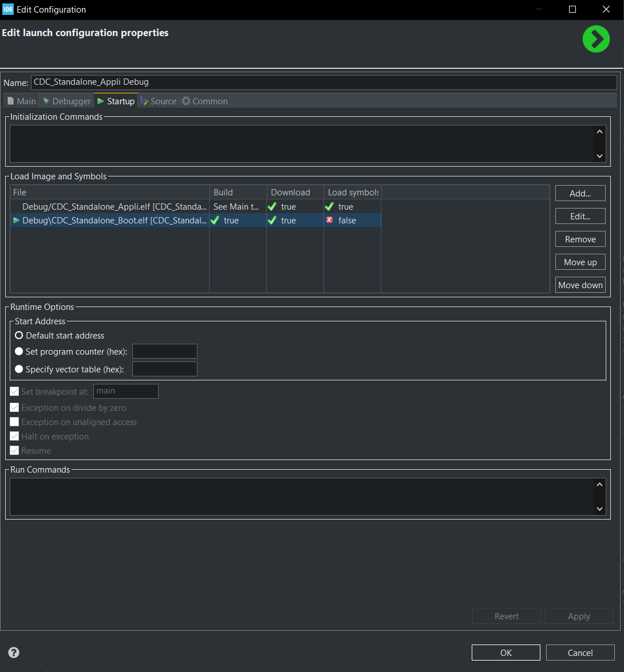Select Set program counter (hex) radio button
The image size is (624, 672).
click(19, 352)
